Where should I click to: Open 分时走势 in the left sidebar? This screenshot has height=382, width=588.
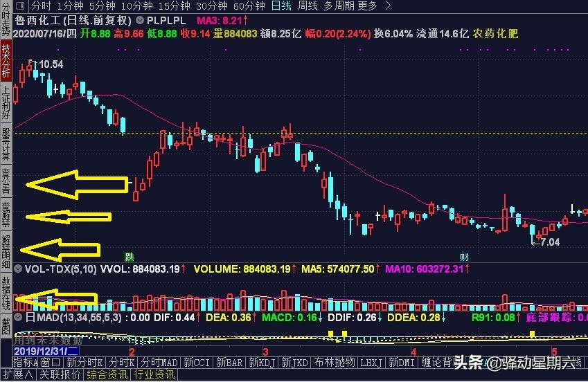[6, 19]
